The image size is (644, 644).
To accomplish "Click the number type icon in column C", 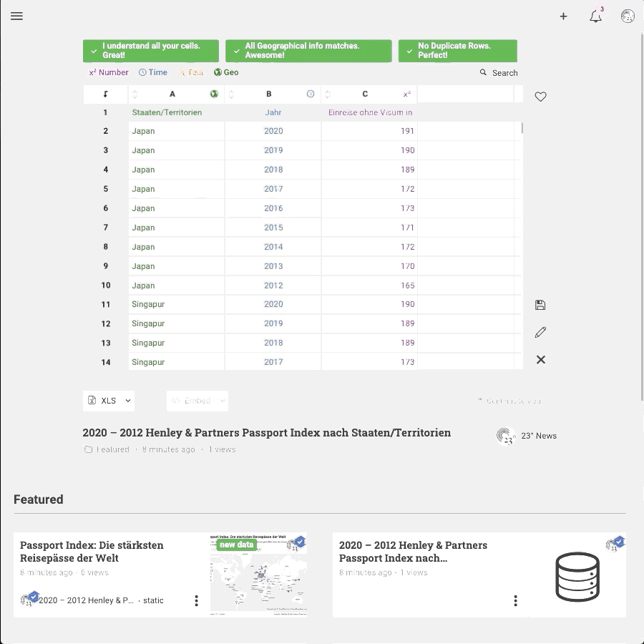I will 407,94.
